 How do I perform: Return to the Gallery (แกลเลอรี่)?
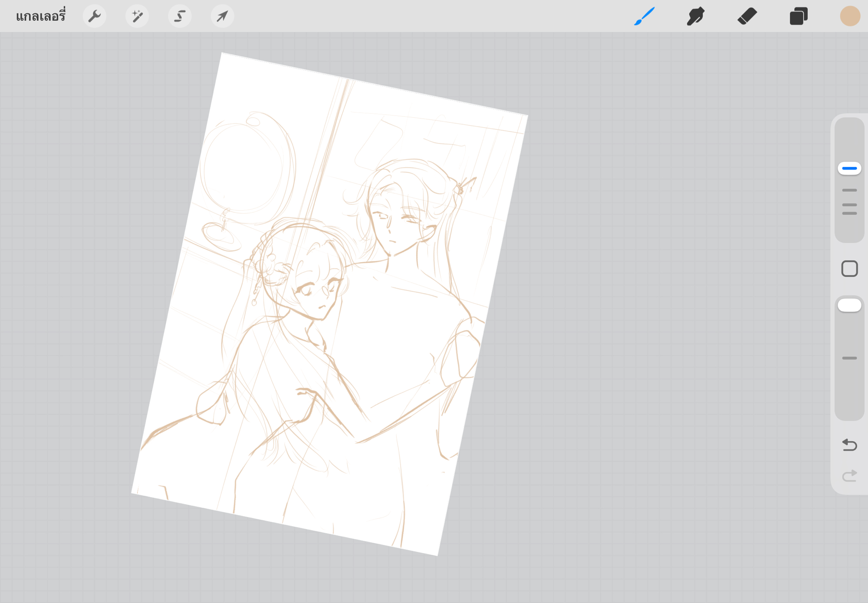click(40, 16)
